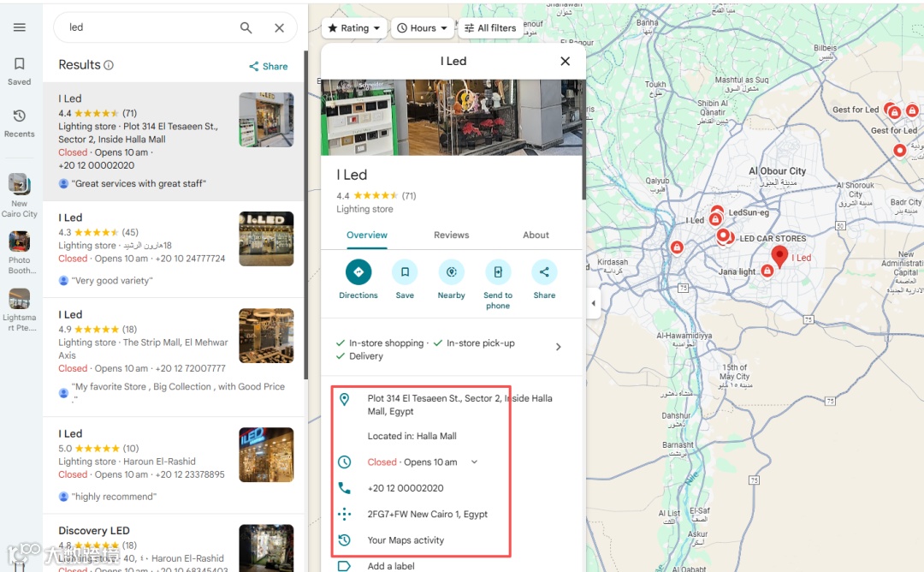Click the Results info icon

click(109, 65)
